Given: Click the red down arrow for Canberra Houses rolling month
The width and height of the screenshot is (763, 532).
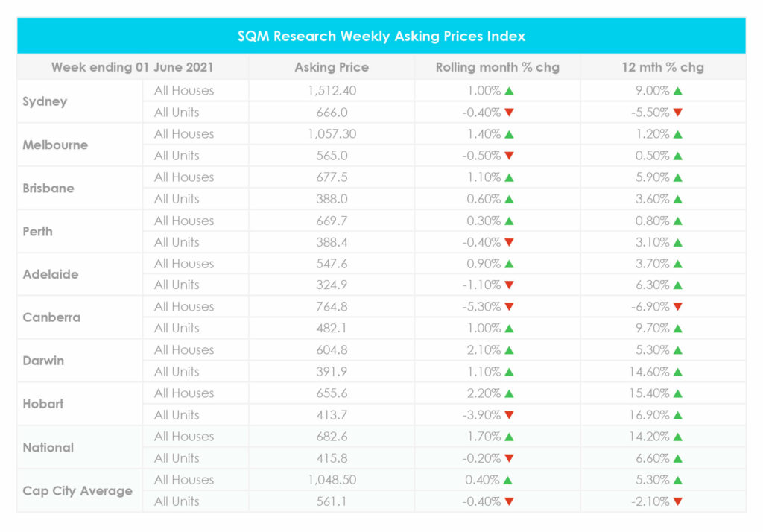Looking at the screenshot, I should (x=509, y=307).
